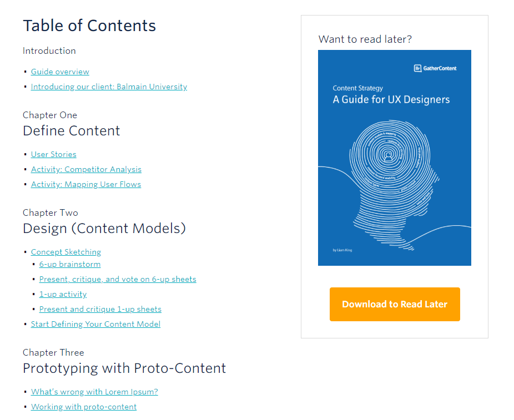Open the 1-up activity link
The height and width of the screenshot is (420, 514).
63,294
